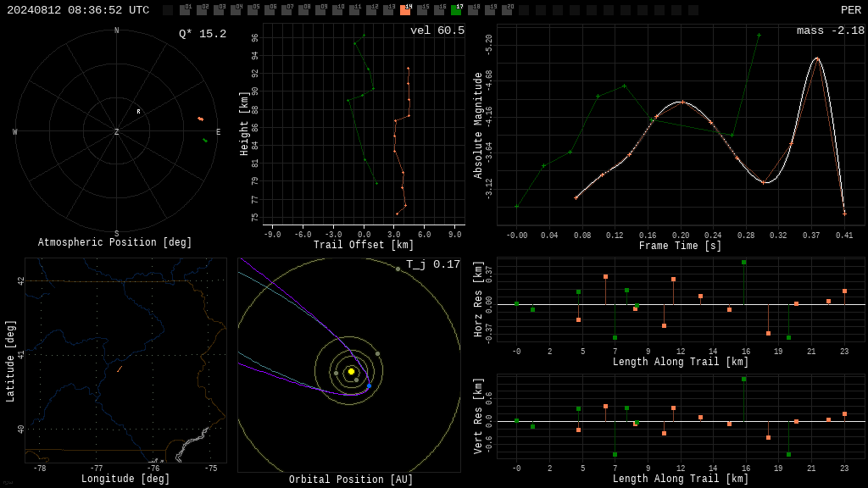This screenshot has width=868, height=488.
Task: Click the station 10 indicator square
Action: [x=337, y=10]
